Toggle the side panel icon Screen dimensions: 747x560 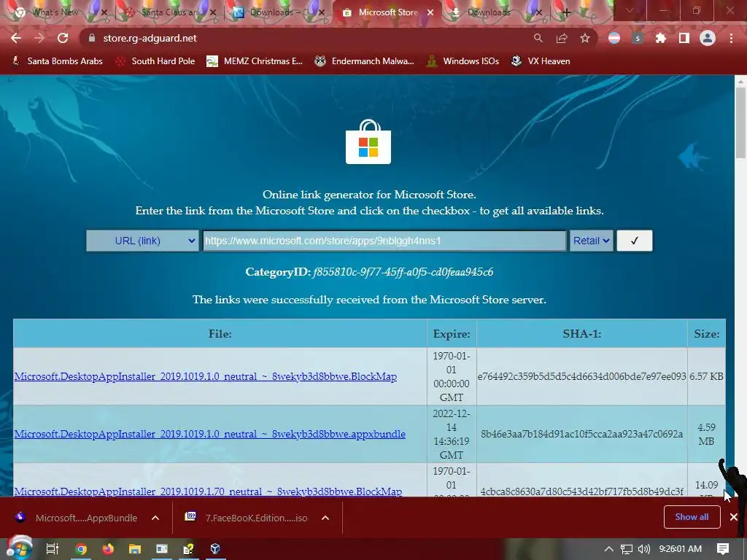tap(684, 38)
